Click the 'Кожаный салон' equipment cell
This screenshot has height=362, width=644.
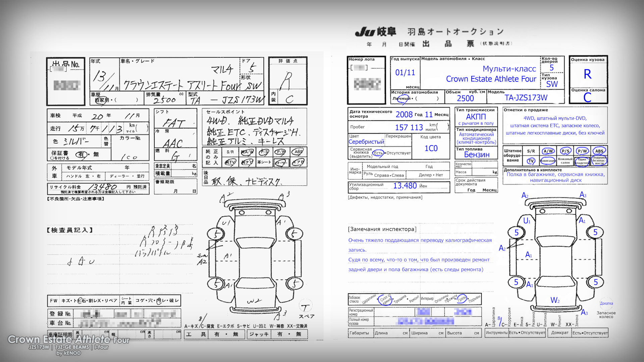click(565, 161)
